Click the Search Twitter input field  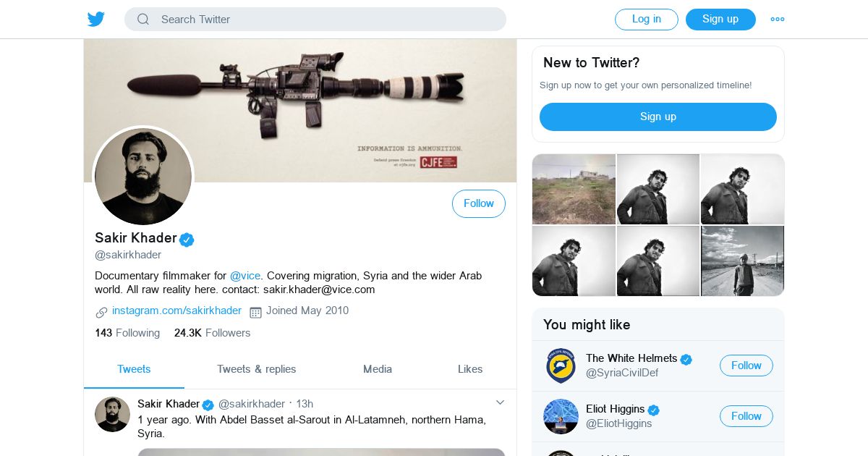(x=315, y=20)
